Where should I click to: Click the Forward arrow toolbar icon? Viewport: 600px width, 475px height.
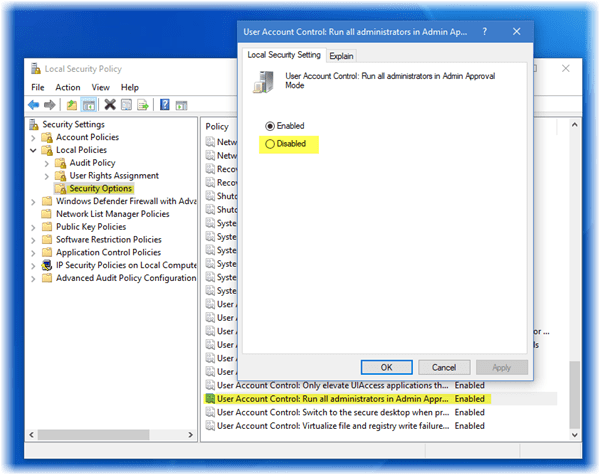coord(50,104)
